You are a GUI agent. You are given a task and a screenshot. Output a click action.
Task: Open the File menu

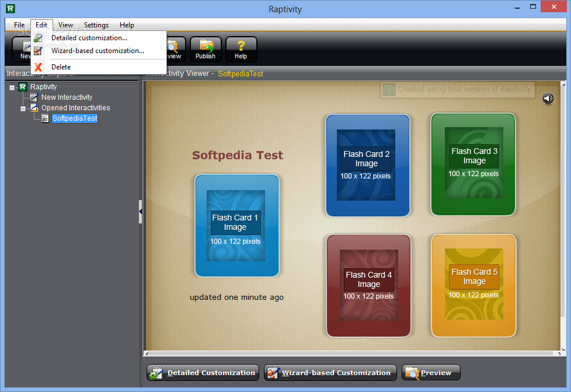19,24
